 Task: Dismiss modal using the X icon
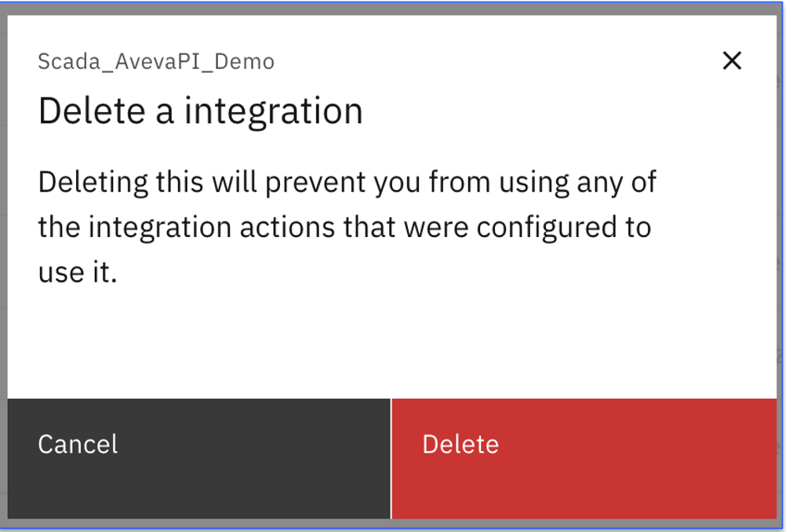[732, 60]
